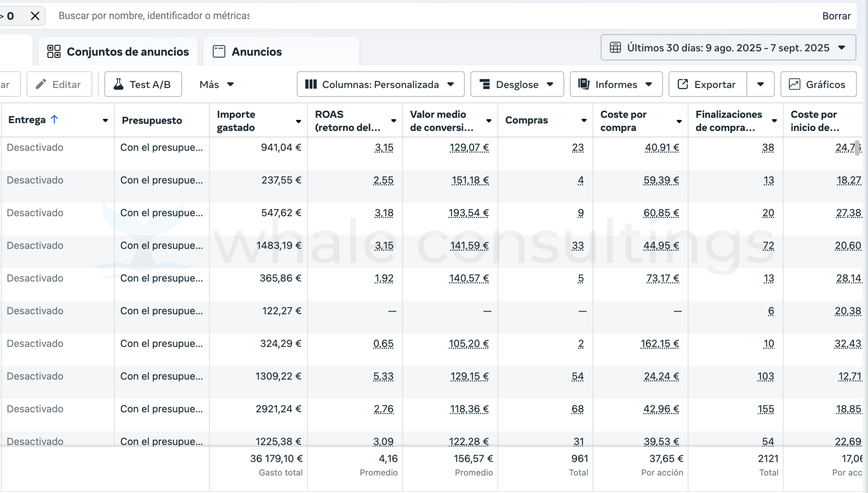The image size is (868, 493).
Task: Click the X to remove the filter chip
Action: pyautogui.click(x=35, y=16)
